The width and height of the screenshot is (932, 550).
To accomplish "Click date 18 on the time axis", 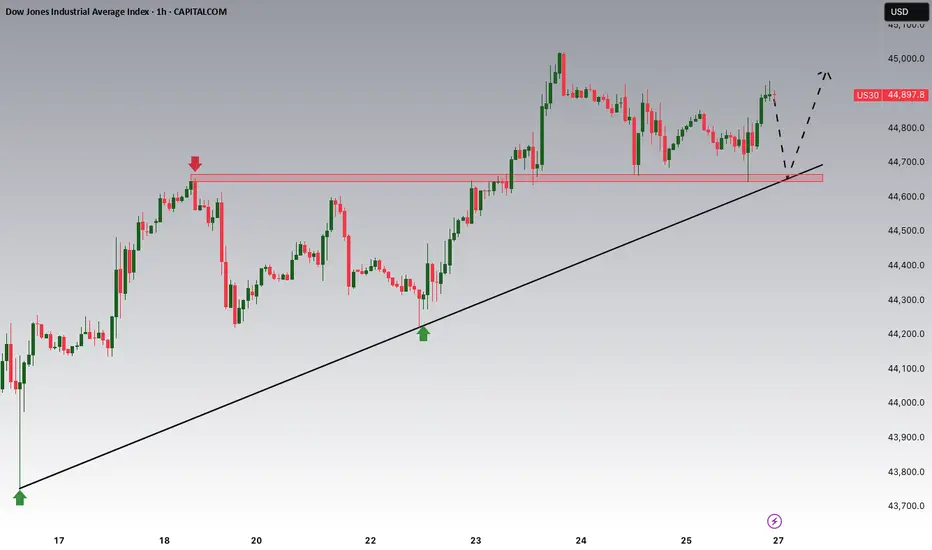I will [x=164, y=540].
